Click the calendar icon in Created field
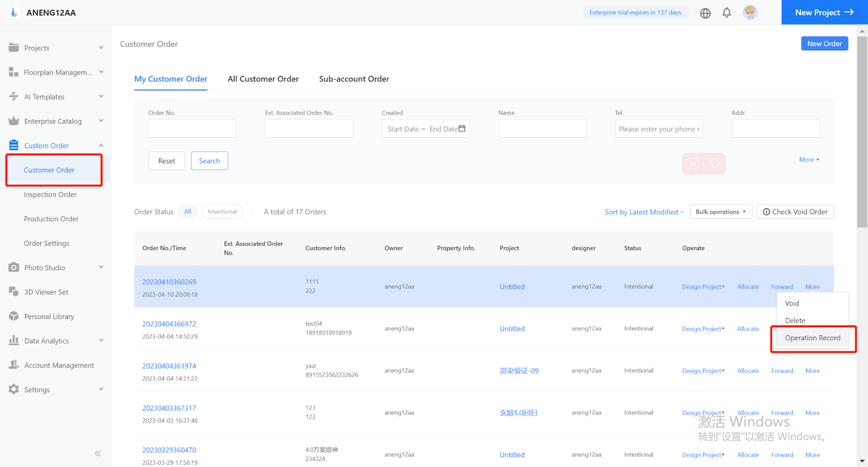The width and height of the screenshot is (868, 467). click(x=462, y=129)
